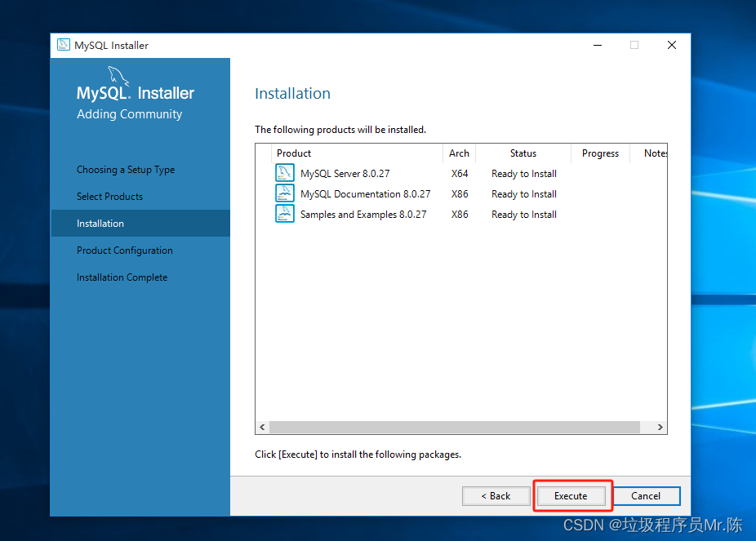Click the Product column header
The image size is (756, 541).
pyautogui.click(x=357, y=153)
